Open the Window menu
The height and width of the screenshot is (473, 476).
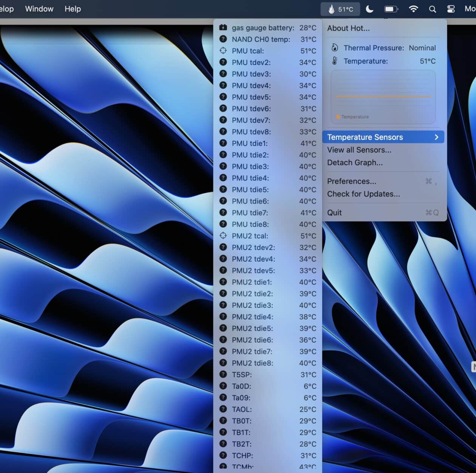pyautogui.click(x=39, y=9)
